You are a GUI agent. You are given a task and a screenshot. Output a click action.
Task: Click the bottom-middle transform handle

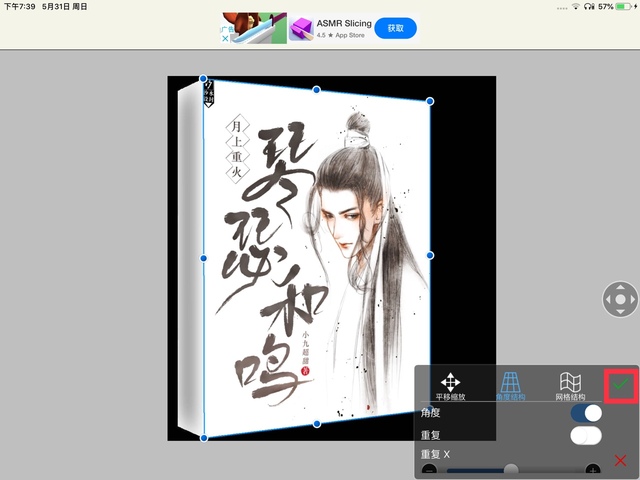tap(317, 424)
